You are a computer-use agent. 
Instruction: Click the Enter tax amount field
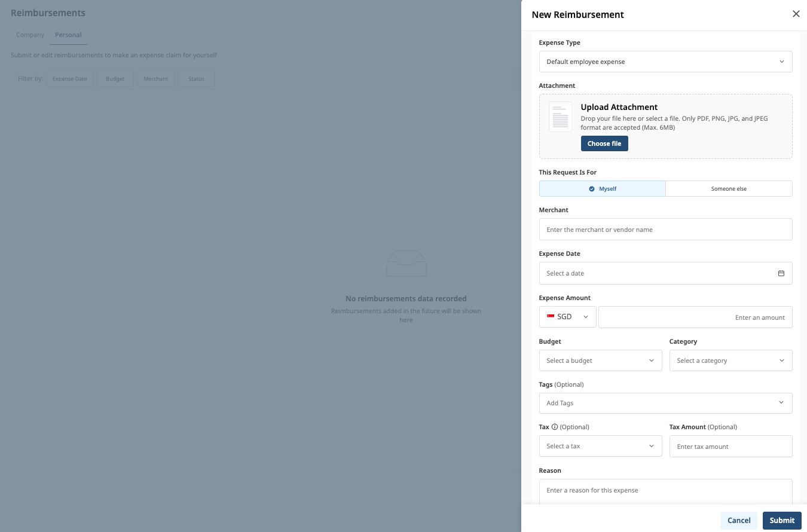point(730,447)
